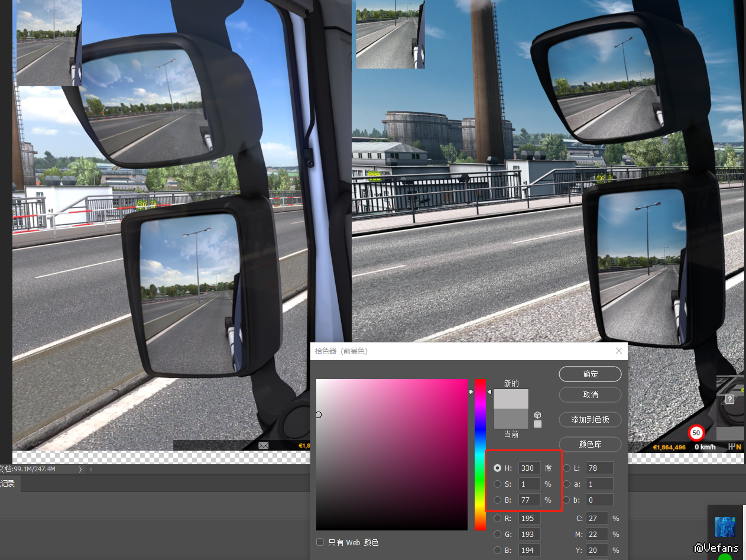This screenshot has width=746, height=560.
Task: Pick a color in the saturation field
Action: pyautogui.click(x=391, y=454)
